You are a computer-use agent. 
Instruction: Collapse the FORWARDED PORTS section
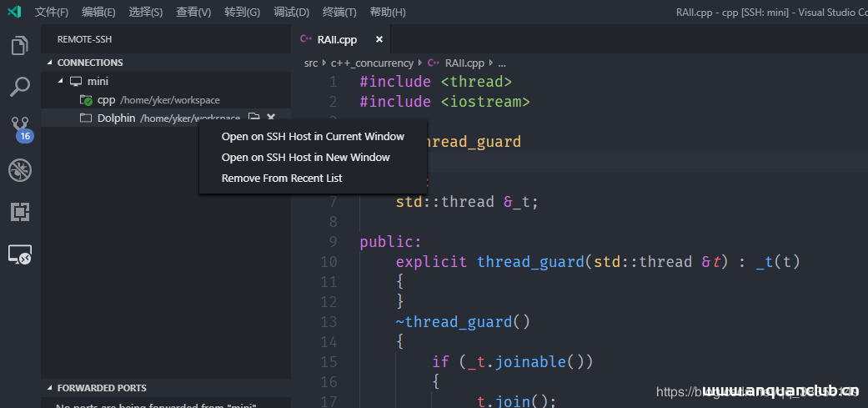[50, 388]
